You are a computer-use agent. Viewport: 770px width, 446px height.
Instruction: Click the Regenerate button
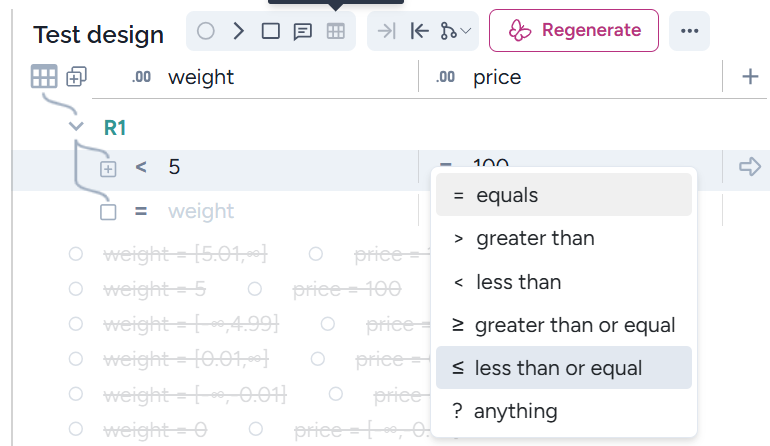coord(574,30)
